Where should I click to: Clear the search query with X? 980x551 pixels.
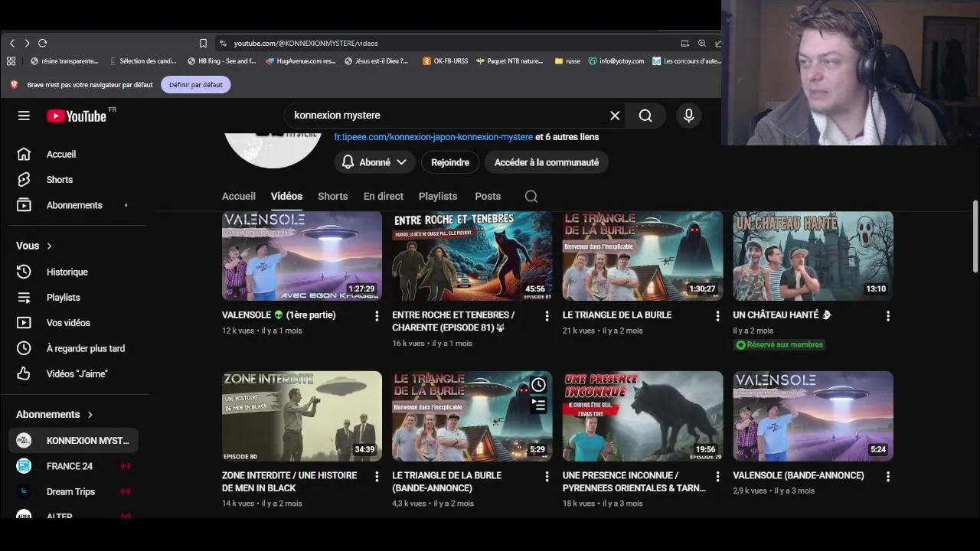[x=615, y=116]
